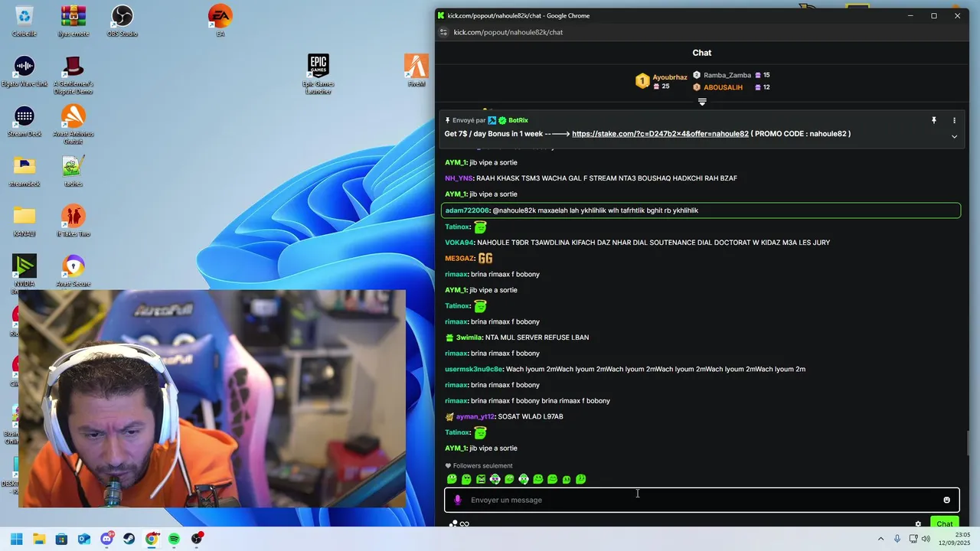Open Microsoft Store from taskbar
Screen dimensions: 980x551
coord(61,539)
